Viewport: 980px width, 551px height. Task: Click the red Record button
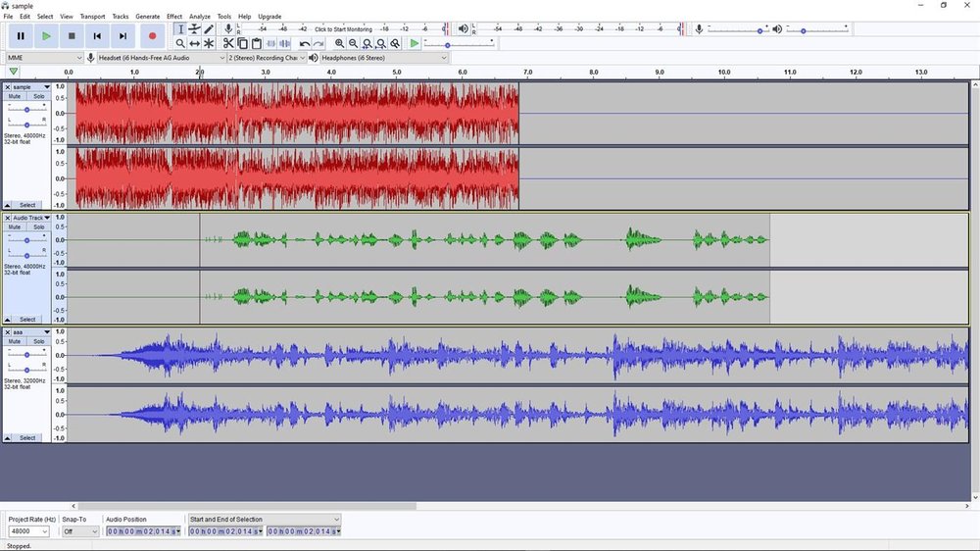(152, 36)
